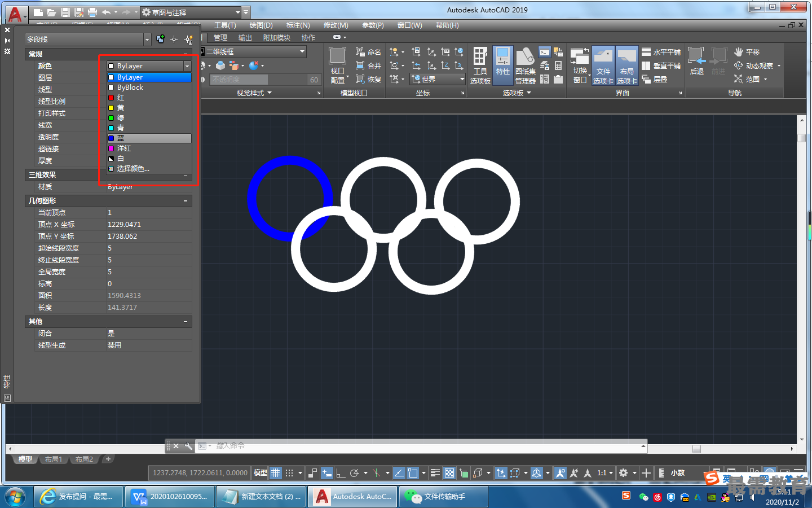Click the 模型 status bar button

pyautogui.click(x=260, y=473)
